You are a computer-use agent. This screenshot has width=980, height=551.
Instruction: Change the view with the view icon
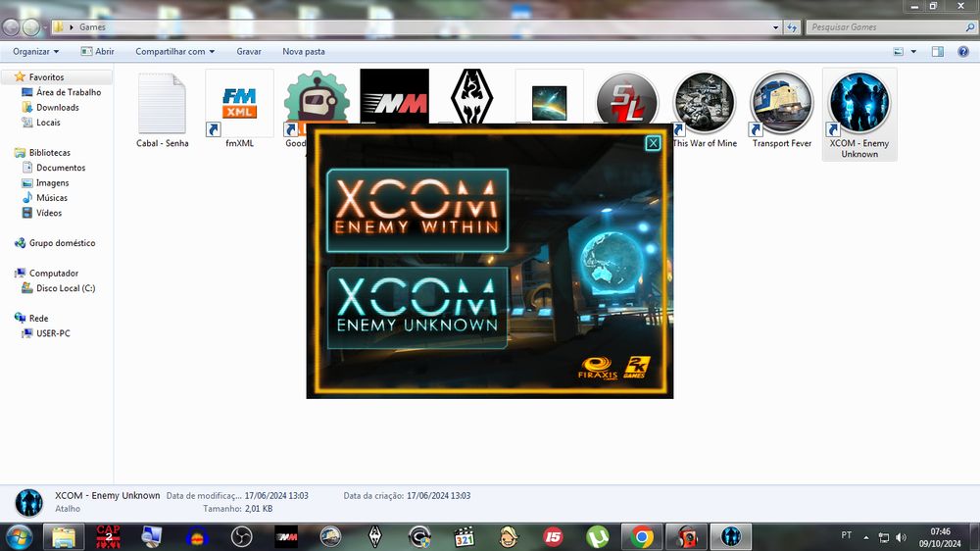pyautogui.click(x=898, y=51)
